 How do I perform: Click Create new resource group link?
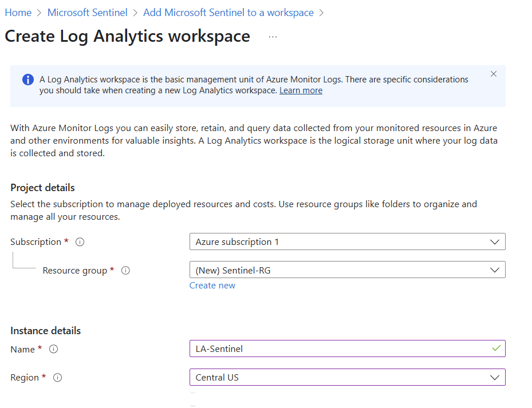[x=212, y=286]
